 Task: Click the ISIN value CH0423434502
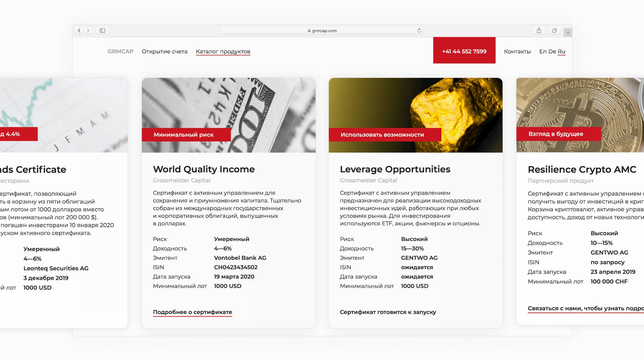[236, 267]
